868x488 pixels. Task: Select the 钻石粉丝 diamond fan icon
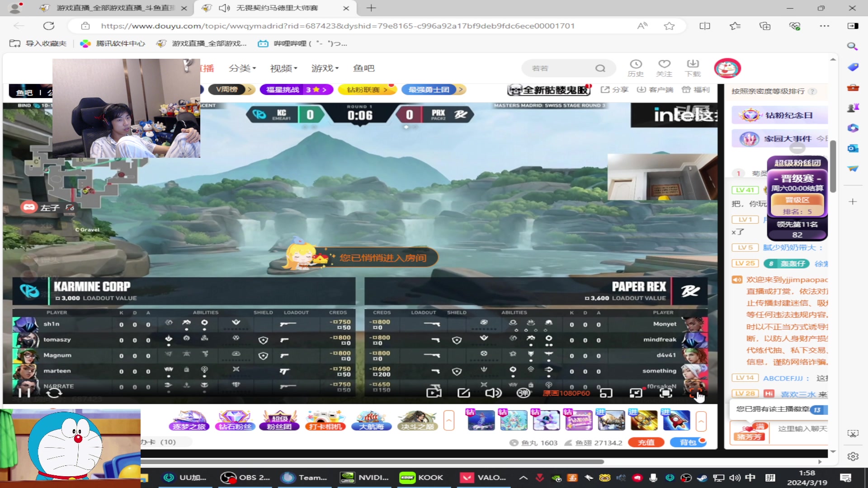[234, 420]
